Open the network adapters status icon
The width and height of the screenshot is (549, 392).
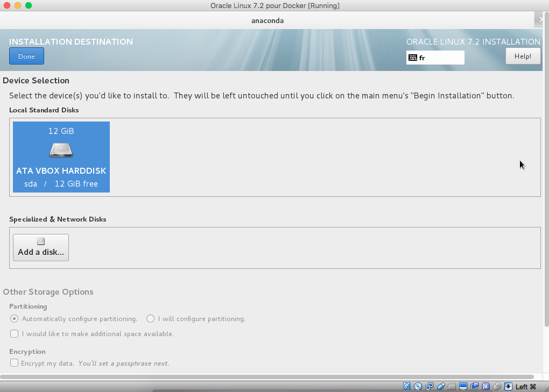[429, 387]
